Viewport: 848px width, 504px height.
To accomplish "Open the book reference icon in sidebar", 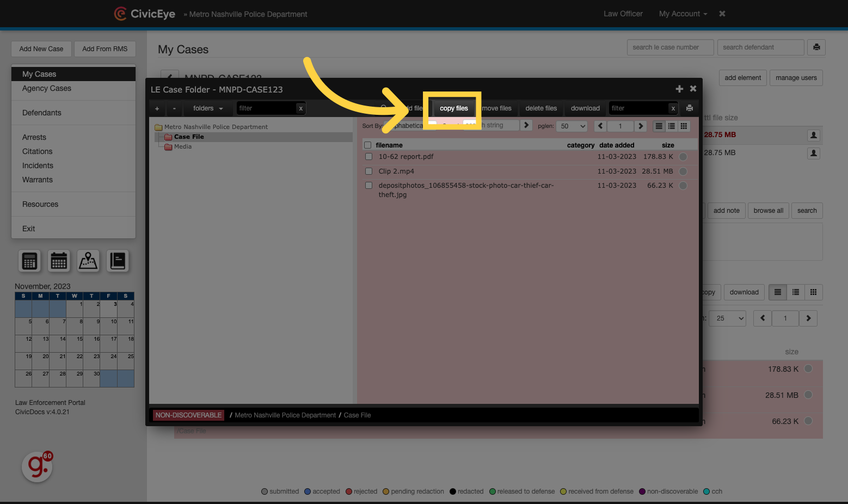I will pyautogui.click(x=118, y=261).
